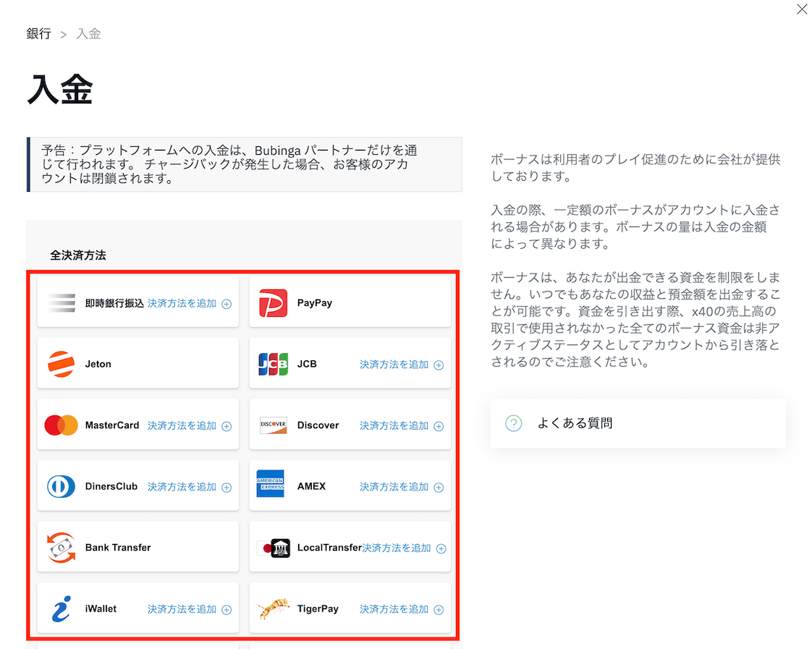The image size is (812, 649).
Task: Add payment method link for 即時銀行振込
Action: pos(182,303)
